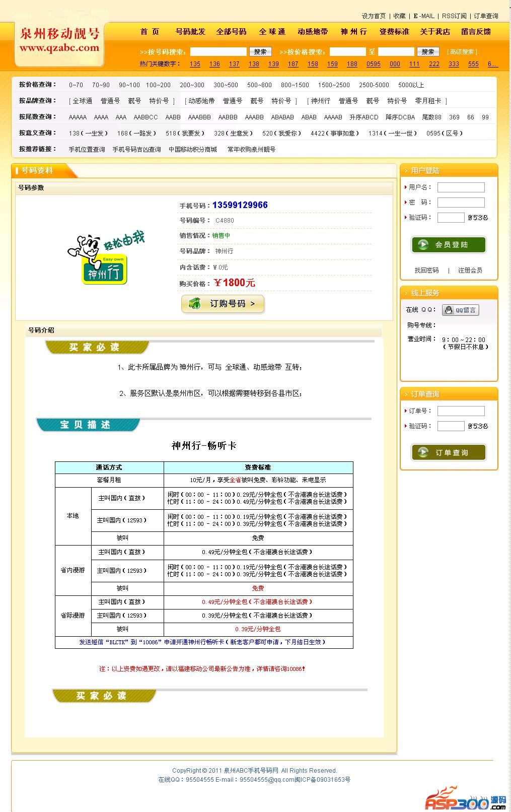511x812 pixels.
Task: Focus the maximum price search field
Action: click(396, 51)
